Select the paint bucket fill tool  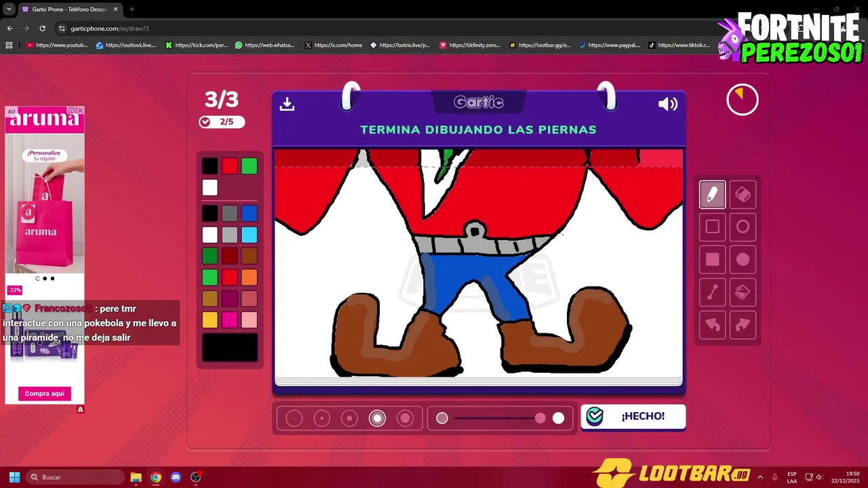pyautogui.click(x=743, y=292)
